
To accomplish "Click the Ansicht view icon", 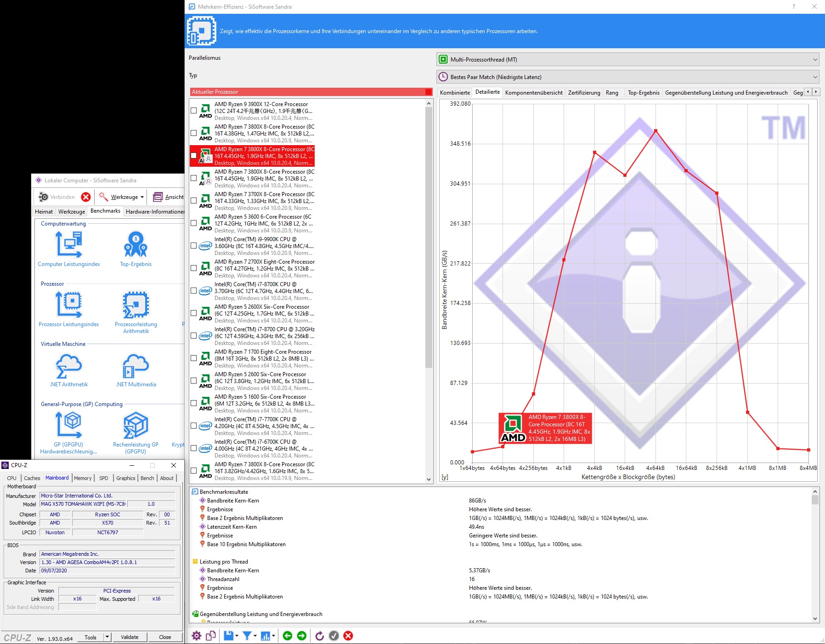I will pyautogui.click(x=158, y=197).
